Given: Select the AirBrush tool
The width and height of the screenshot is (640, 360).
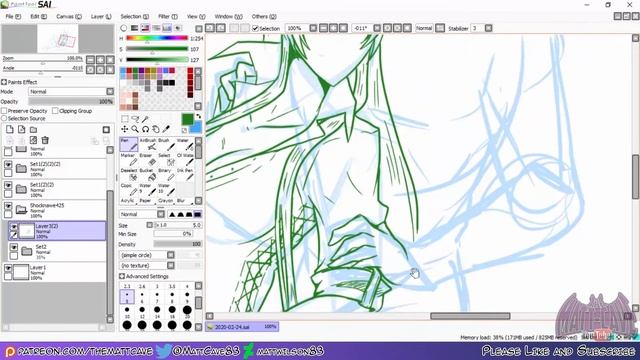Looking at the screenshot, I should [x=148, y=144].
